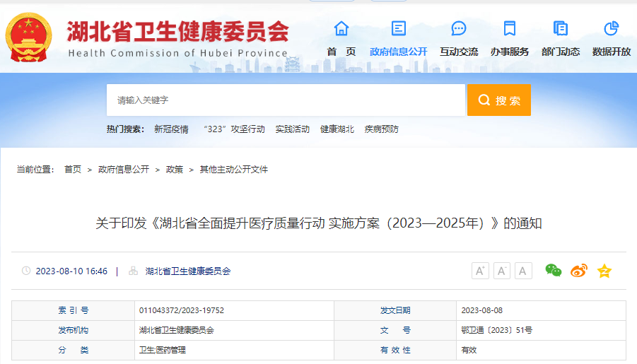Click the 数据开放 pie chart icon
Viewport: 637px width, 364px height.
click(x=612, y=29)
